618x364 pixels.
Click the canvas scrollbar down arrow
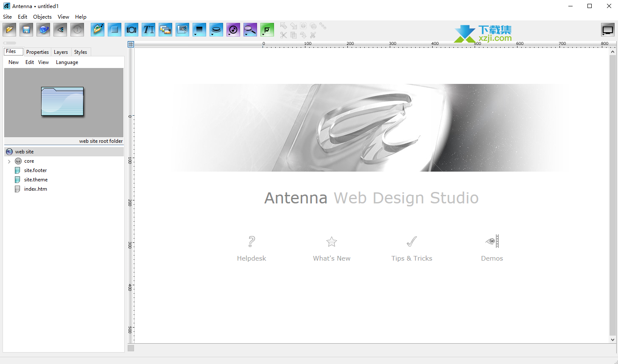[x=612, y=339]
